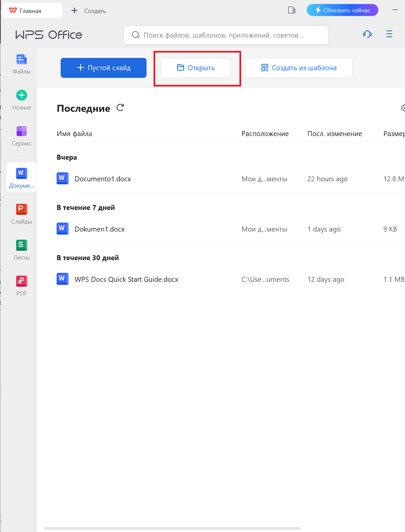The width and height of the screenshot is (405, 532).
Task: Switch to the Главная tab
Action: click(x=32, y=11)
